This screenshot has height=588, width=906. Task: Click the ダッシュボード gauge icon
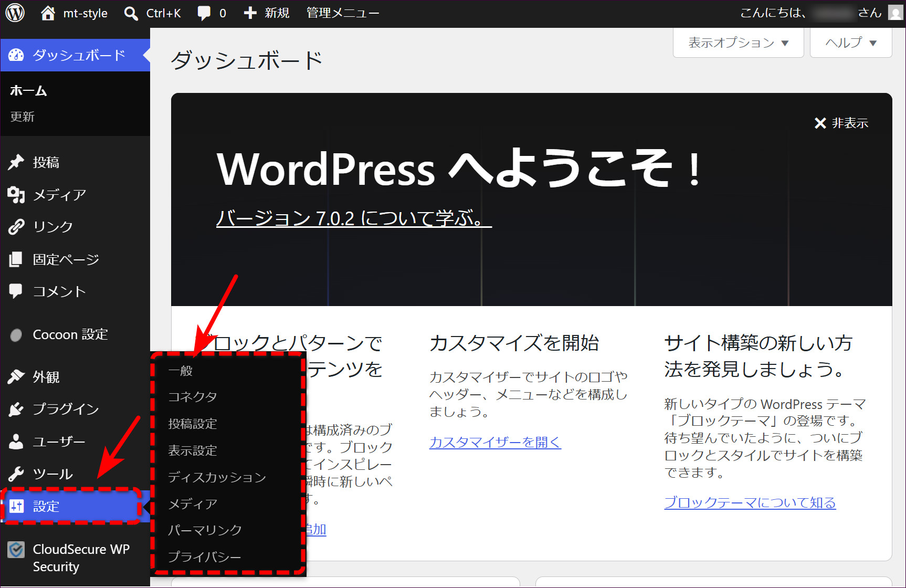[x=16, y=55]
